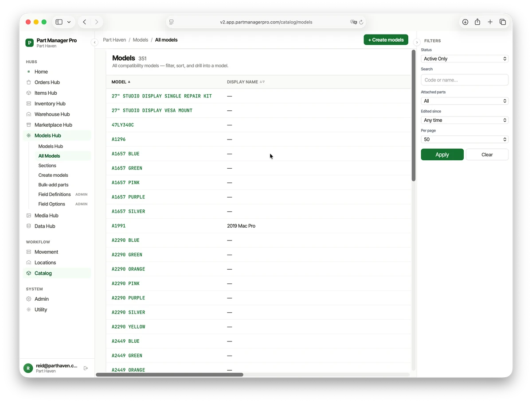Open model A1657 BLUE
532x403 pixels.
coord(125,154)
